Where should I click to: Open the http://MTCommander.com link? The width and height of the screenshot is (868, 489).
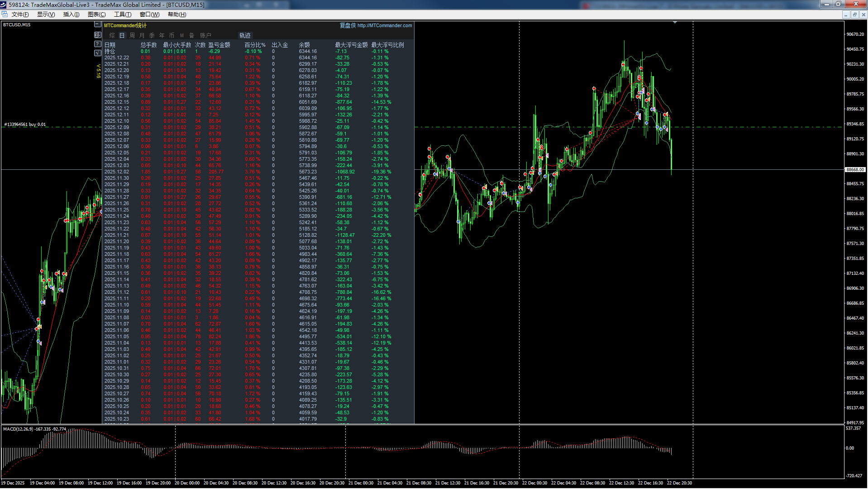click(384, 25)
